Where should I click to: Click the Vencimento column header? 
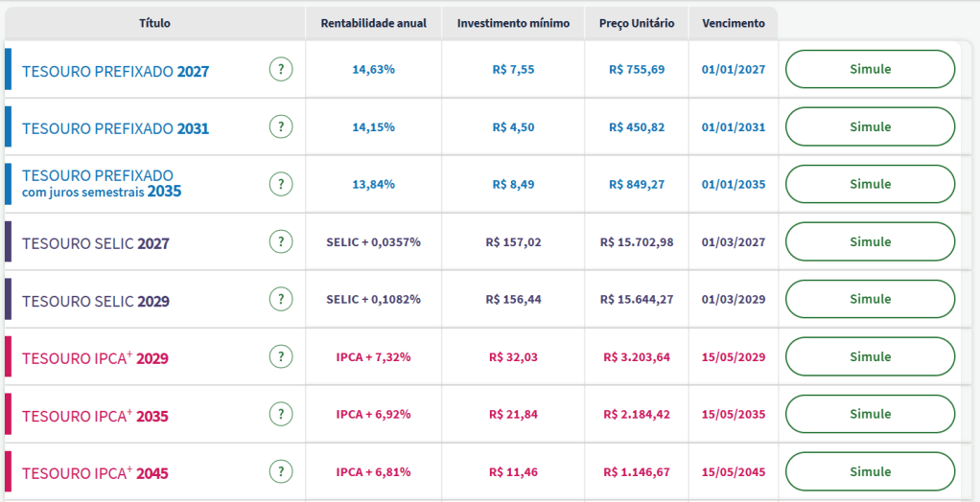[x=733, y=23]
